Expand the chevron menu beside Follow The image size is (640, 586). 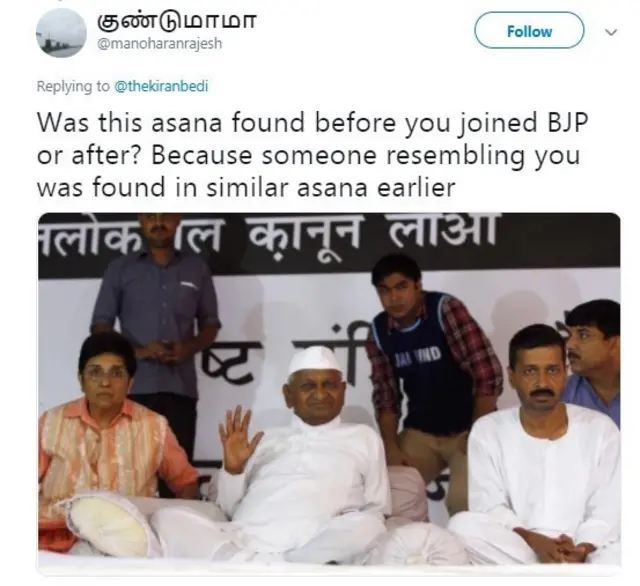pos(611,32)
